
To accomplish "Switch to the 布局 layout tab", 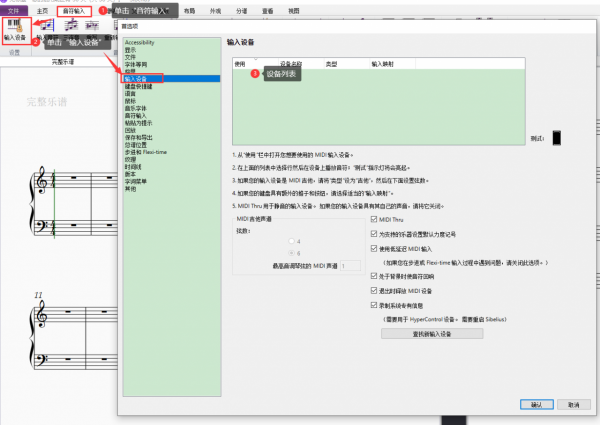I will 189,11.
